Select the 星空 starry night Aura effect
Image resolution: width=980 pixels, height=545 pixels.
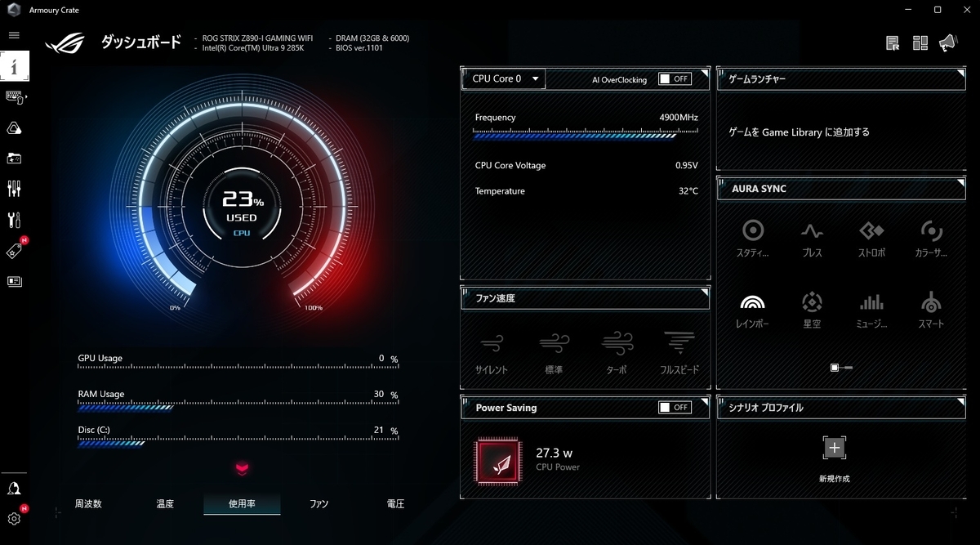[812, 310]
